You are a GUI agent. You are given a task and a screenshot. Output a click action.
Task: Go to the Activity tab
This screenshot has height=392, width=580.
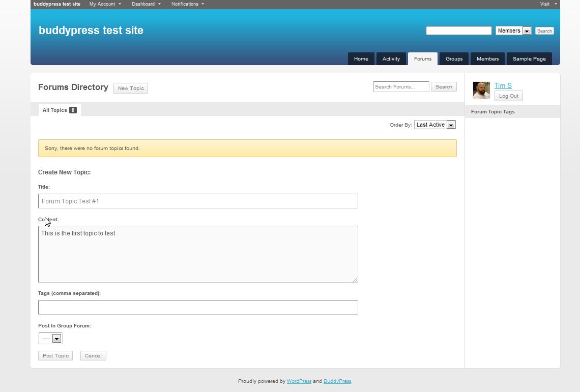[x=391, y=59]
